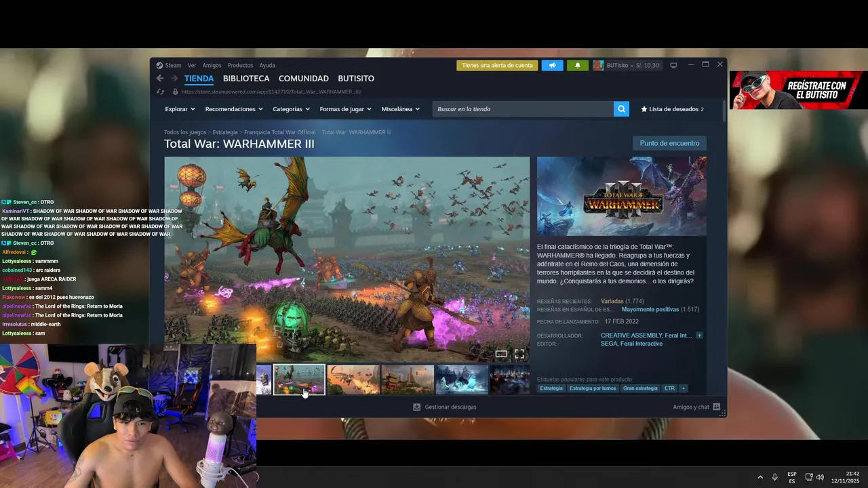Select the icy blue creature screenshot thumbnail
This screenshot has height=488, width=868.
pyautogui.click(x=462, y=380)
